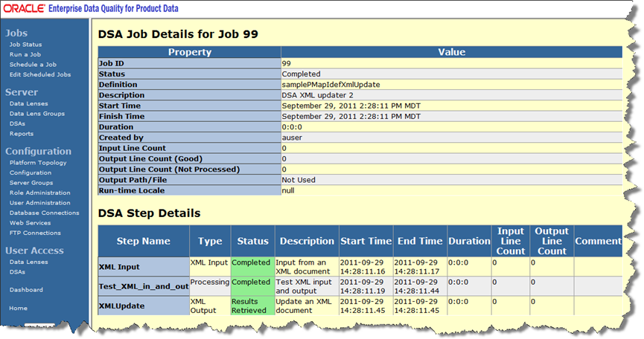Open DSAs under Server section
The height and width of the screenshot is (339, 644).
pos(17,123)
